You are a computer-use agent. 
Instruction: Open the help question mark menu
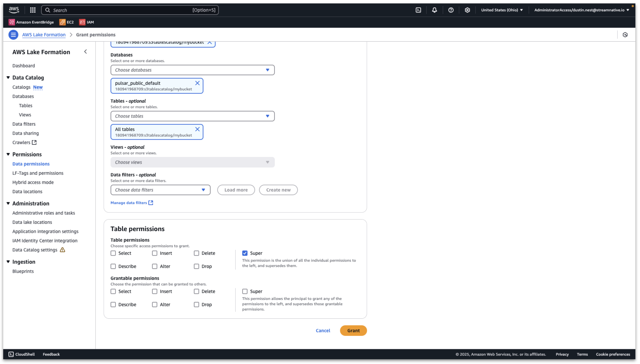tap(451, 10)
